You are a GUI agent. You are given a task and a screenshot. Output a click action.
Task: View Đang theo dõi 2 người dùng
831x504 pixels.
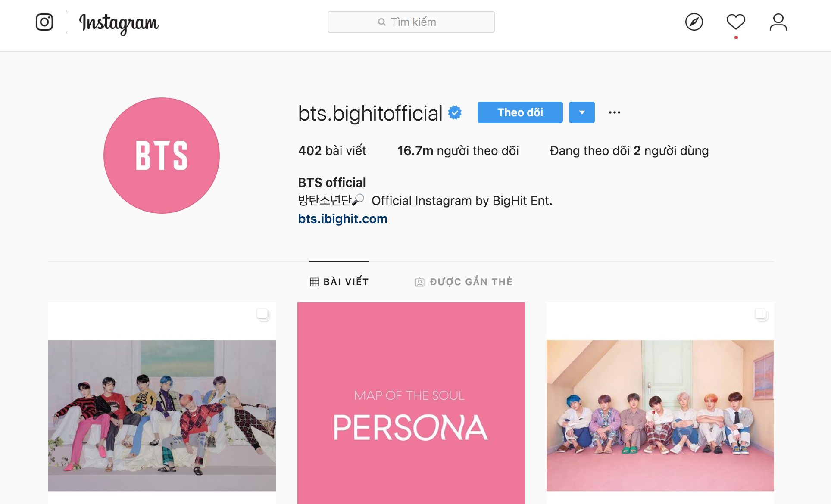pyautogui.click(x=629, y=151)
